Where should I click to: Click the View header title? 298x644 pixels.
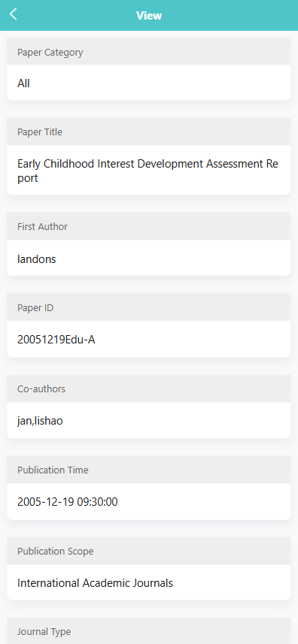point(149,16)
